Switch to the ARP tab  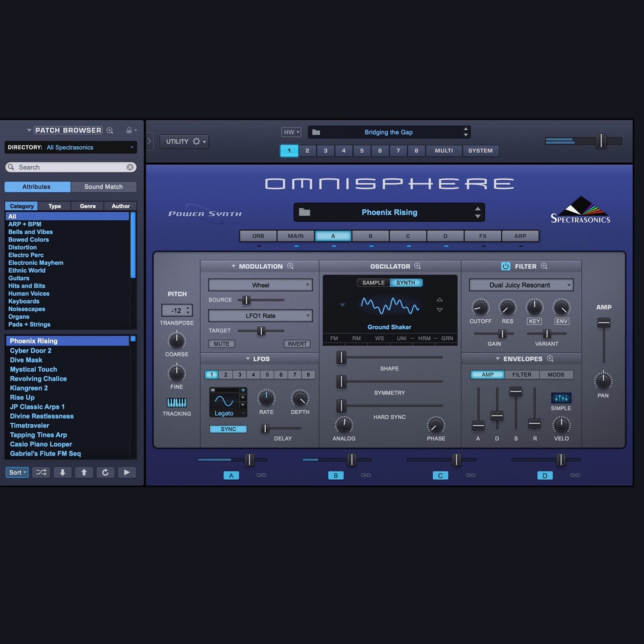(x=521, y=236)
